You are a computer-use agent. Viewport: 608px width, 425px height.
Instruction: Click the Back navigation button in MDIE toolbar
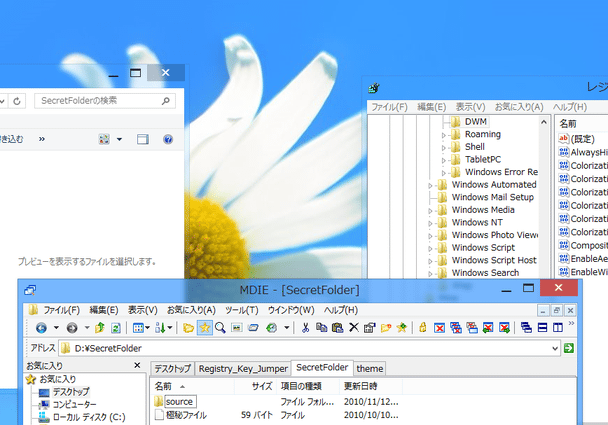tap(41, 328)
